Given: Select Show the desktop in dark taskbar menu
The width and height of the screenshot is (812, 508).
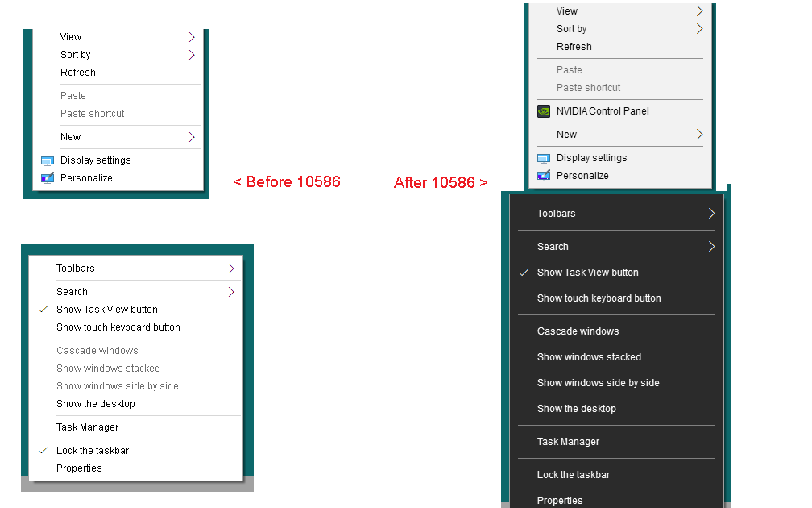Looking at the screenshot, I should [x=577, y=409].
